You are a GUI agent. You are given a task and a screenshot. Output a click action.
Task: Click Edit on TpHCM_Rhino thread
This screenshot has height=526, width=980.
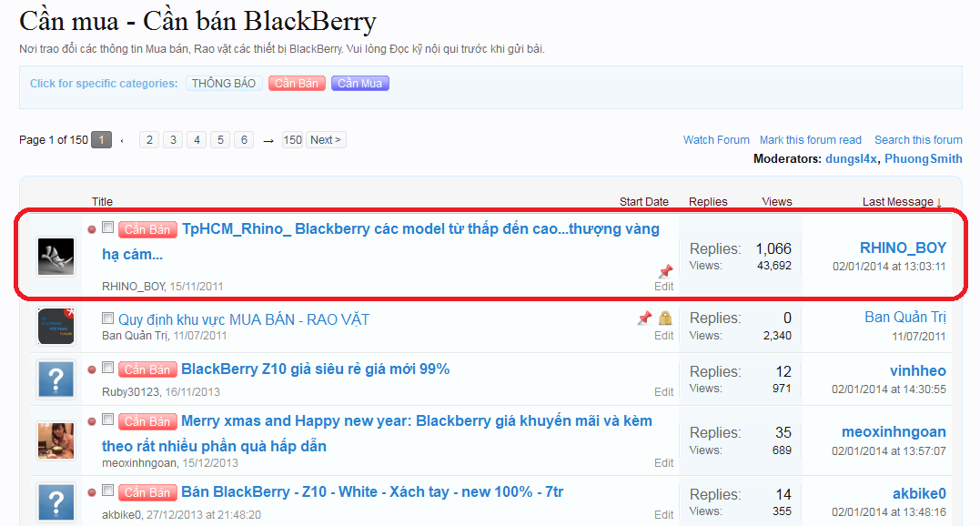pos(663,286)
